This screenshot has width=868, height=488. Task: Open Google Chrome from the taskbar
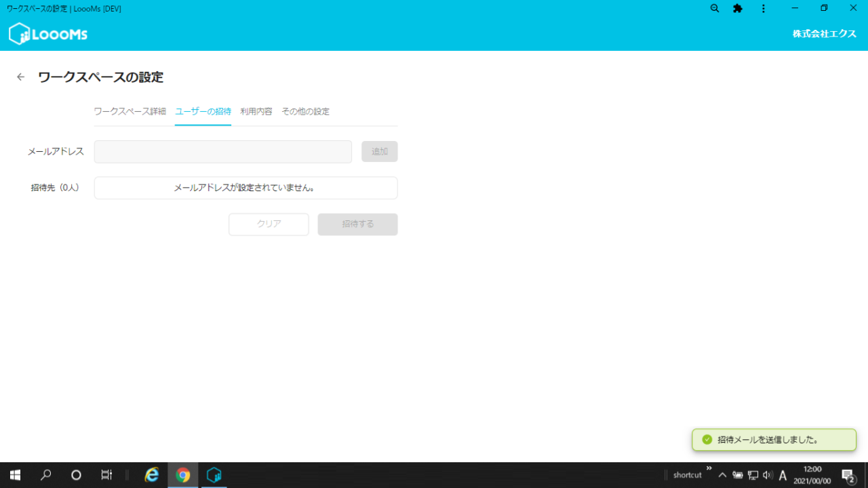pos(183,475)
